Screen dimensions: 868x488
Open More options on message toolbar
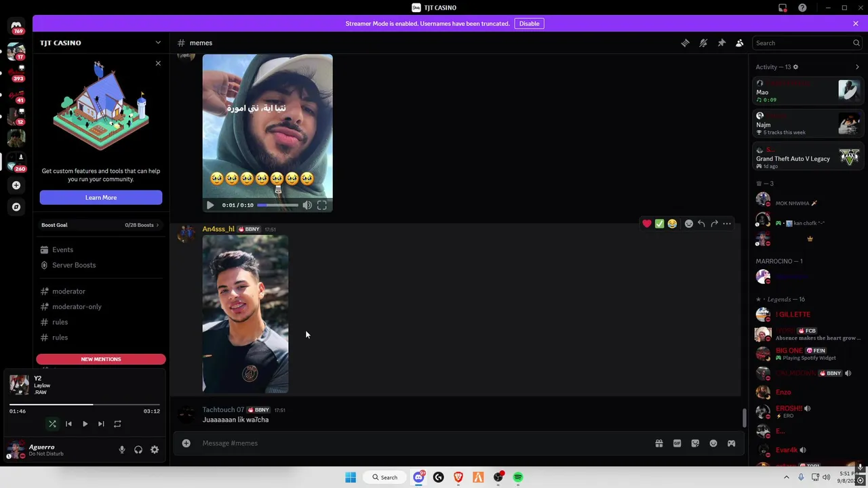tap(727, 224)
